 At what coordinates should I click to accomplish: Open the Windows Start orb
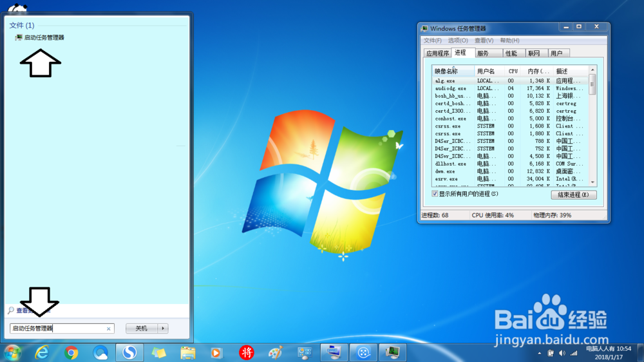(12, 352)
